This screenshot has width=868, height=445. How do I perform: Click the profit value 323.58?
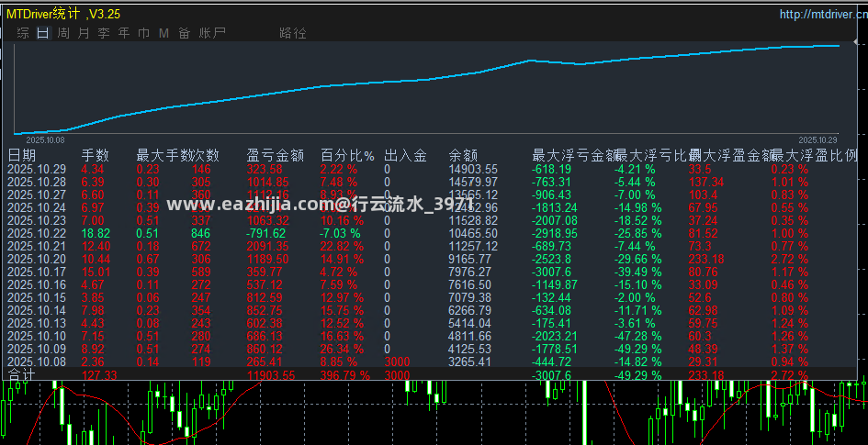coord(265,169)
